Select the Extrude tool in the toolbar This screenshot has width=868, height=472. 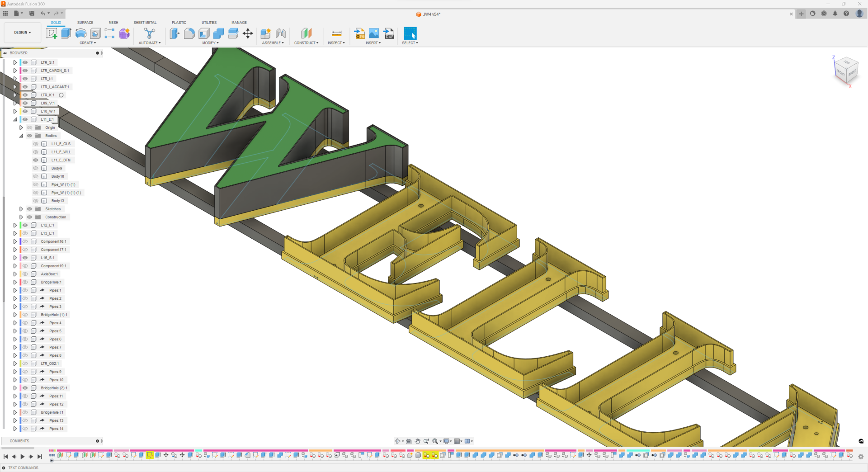(x=66, y=33)
